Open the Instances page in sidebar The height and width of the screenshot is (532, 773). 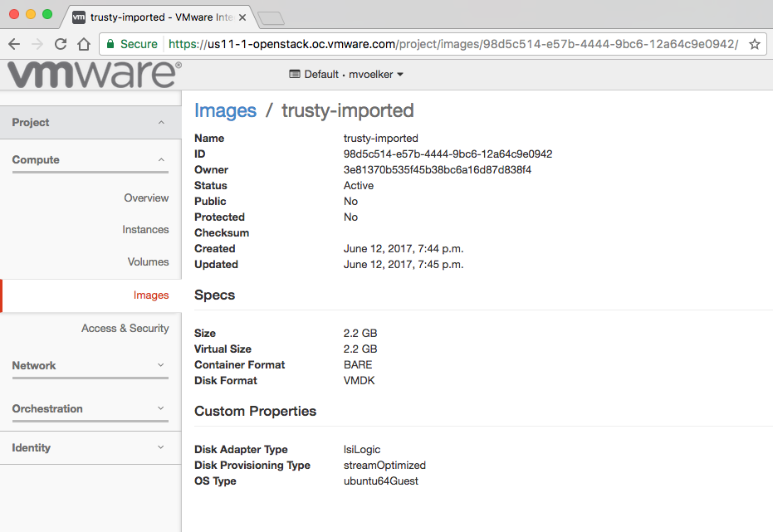[145, 230]
